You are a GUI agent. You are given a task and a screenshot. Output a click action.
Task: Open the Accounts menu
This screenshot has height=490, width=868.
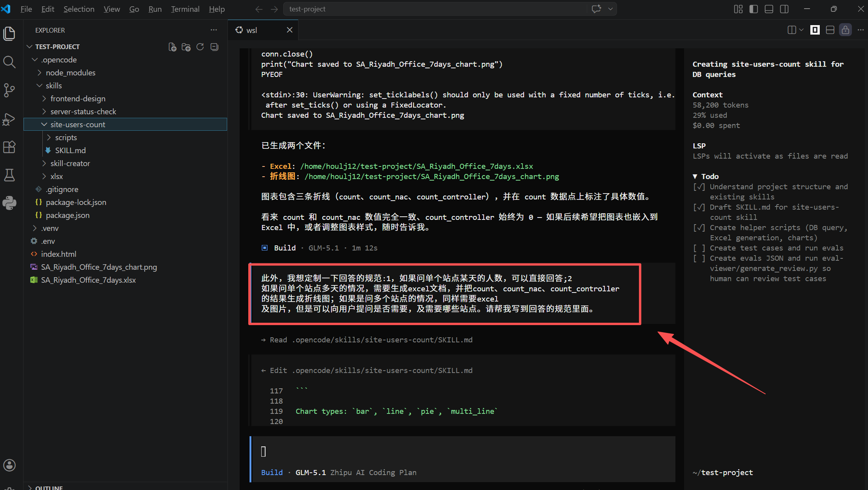[x=9, y=465]
